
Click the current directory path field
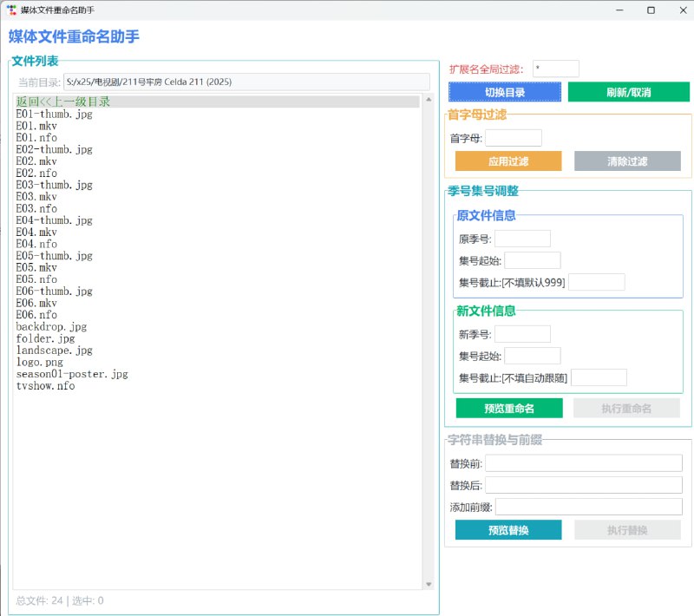click(x=248, y=81)
